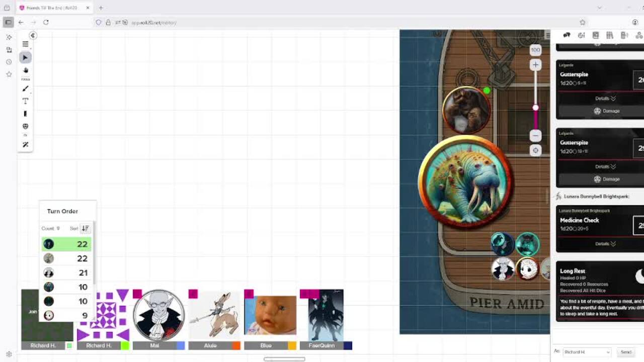Open the speaking-as dropdown
The image size is (644, 362).
pyautogui.click(x=587, y=352)
